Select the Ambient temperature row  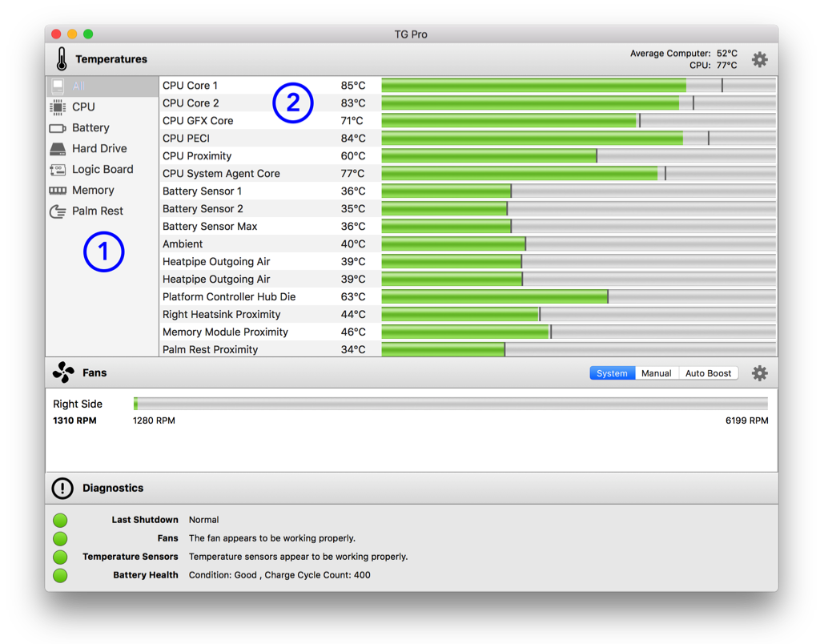tap(468, 244)
